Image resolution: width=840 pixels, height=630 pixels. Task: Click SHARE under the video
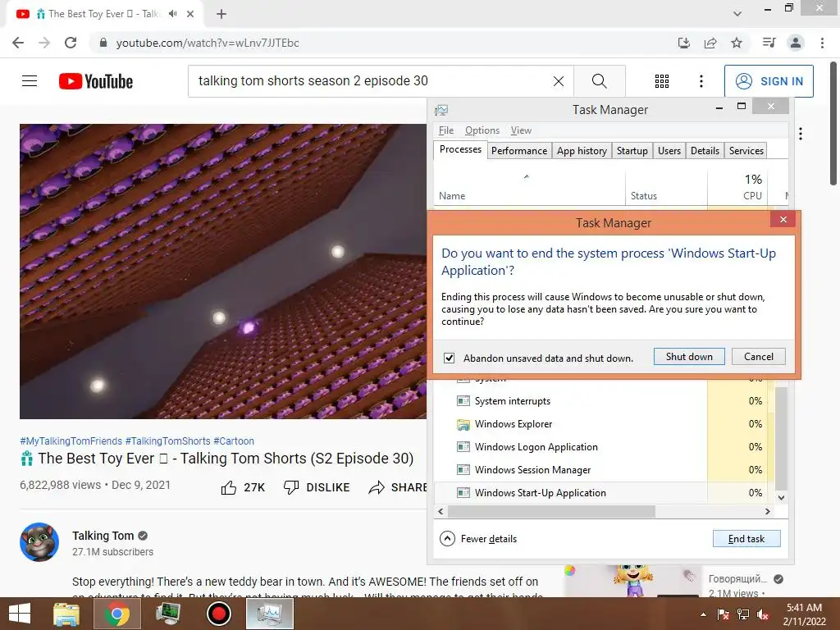pyautogui.click(x=398, y=487)
